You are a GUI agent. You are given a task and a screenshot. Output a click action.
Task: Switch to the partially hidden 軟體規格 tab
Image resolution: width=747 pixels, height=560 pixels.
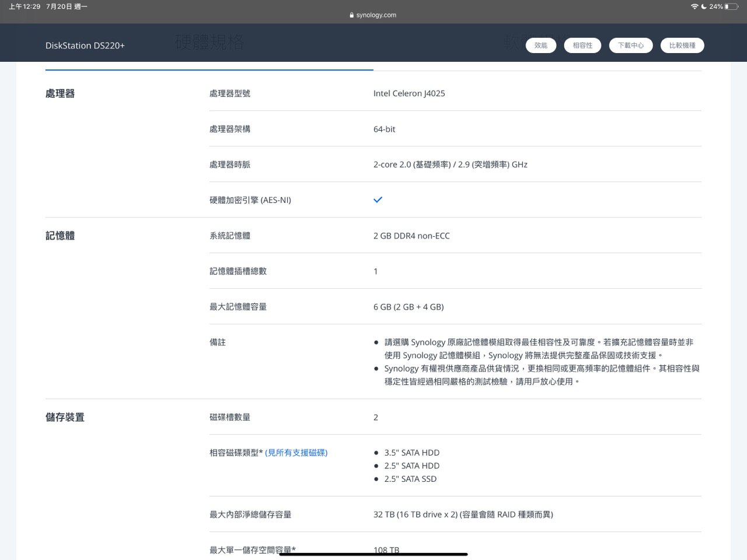click(514, 42)
